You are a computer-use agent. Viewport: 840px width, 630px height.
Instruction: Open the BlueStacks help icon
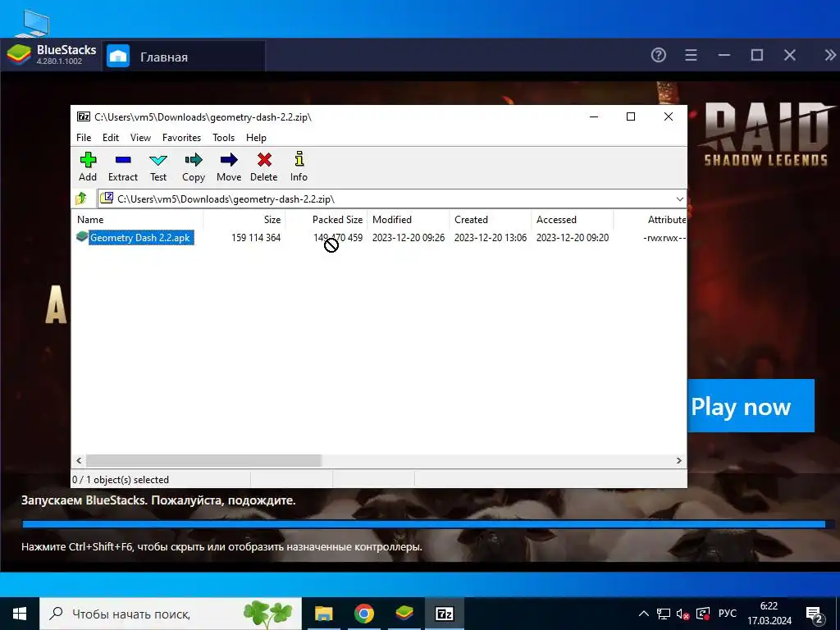point(659,55)
